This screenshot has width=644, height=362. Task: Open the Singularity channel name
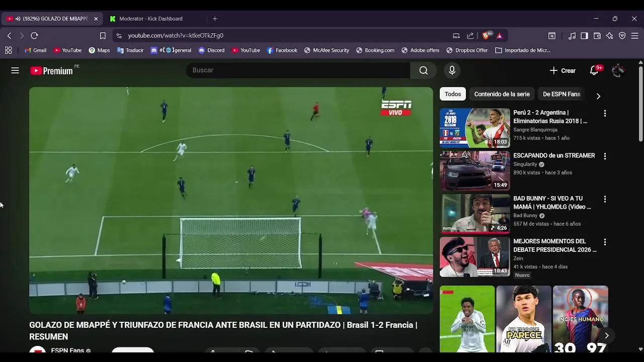[525, 164]
